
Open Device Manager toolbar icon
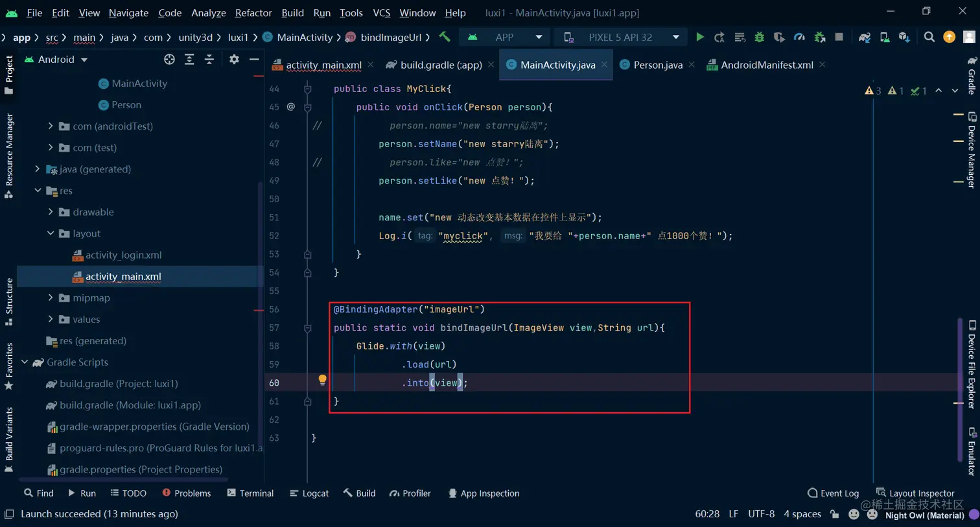(x=885, y=37)
